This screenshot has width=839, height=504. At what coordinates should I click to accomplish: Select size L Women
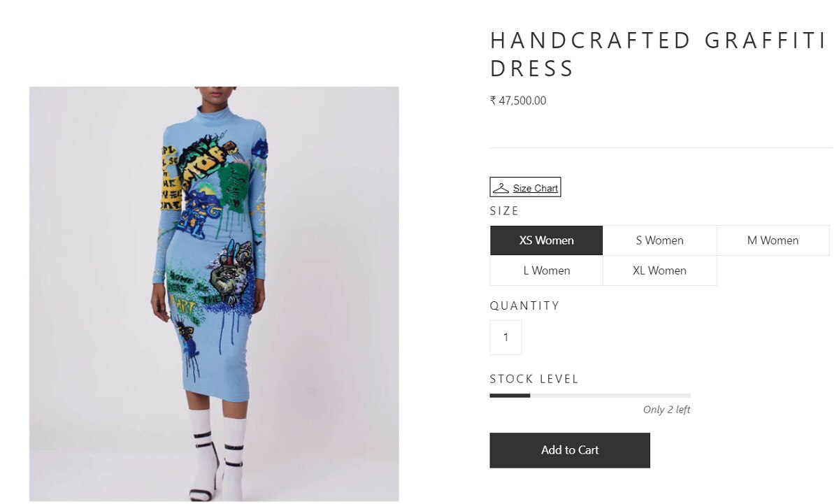(x=546, y=271)
